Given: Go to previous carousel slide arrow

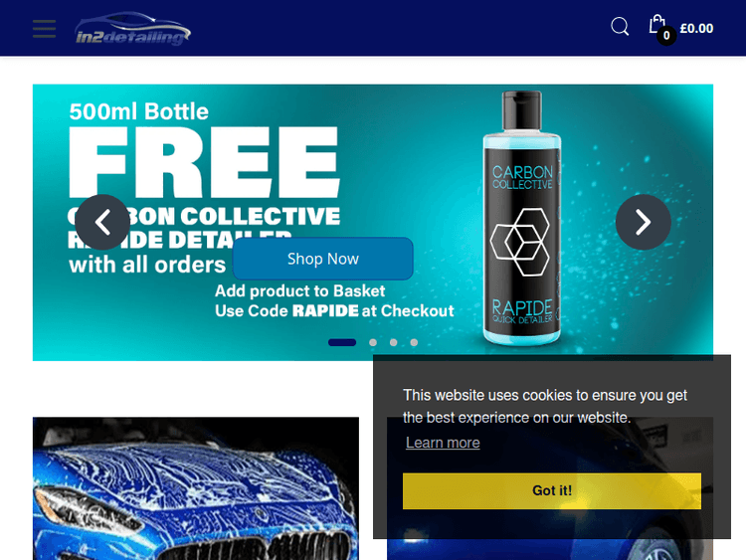Looking at the screenshot, I should coord(102,222).
